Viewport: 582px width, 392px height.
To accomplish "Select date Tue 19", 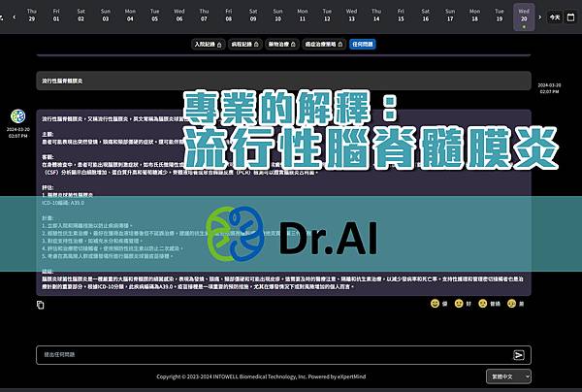I will tap(500, 16).
